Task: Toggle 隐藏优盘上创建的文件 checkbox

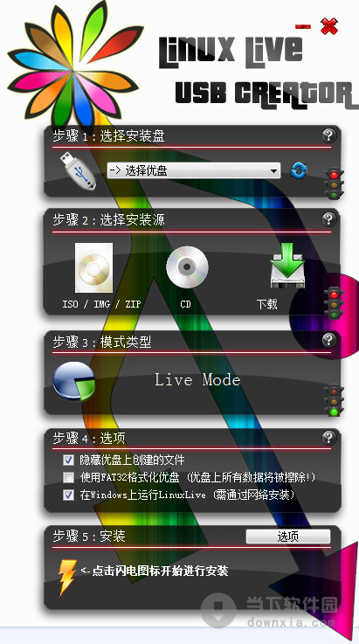Action: tap(69, 460)
